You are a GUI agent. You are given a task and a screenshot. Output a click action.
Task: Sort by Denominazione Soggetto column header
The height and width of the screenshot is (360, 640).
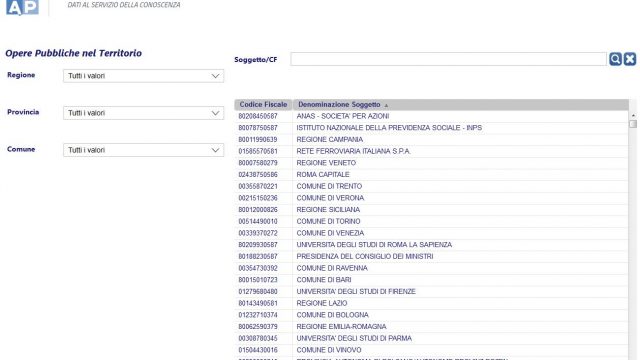pos(461,104)
